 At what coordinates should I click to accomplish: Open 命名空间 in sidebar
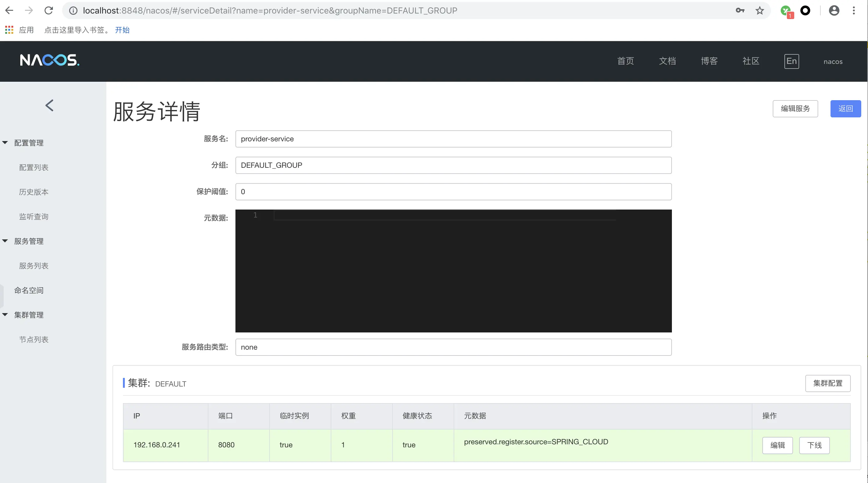click(x=29, y=290)
